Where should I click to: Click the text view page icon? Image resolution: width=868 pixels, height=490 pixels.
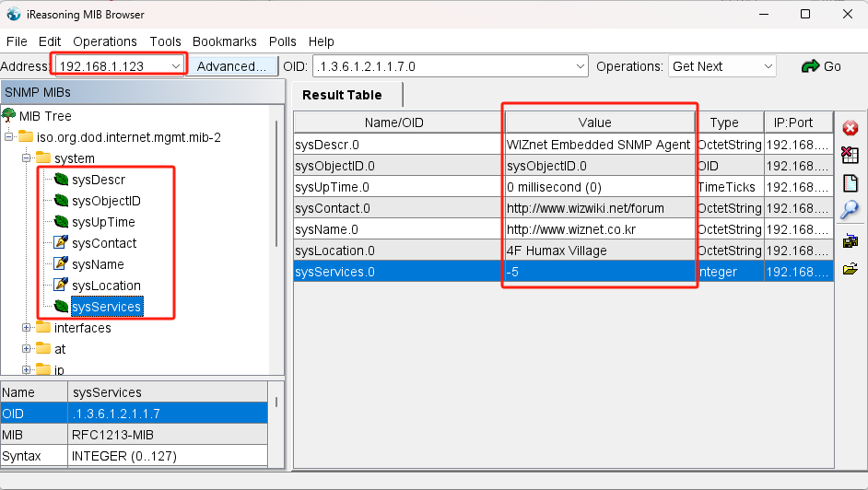(850, 182)
